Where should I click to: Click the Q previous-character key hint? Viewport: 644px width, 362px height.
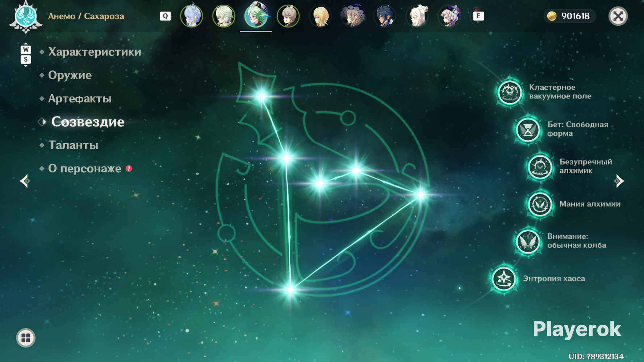[165, 16]
